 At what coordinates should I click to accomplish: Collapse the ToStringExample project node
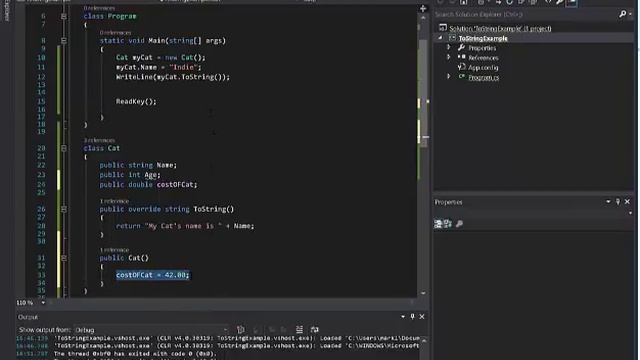[440, 38]
